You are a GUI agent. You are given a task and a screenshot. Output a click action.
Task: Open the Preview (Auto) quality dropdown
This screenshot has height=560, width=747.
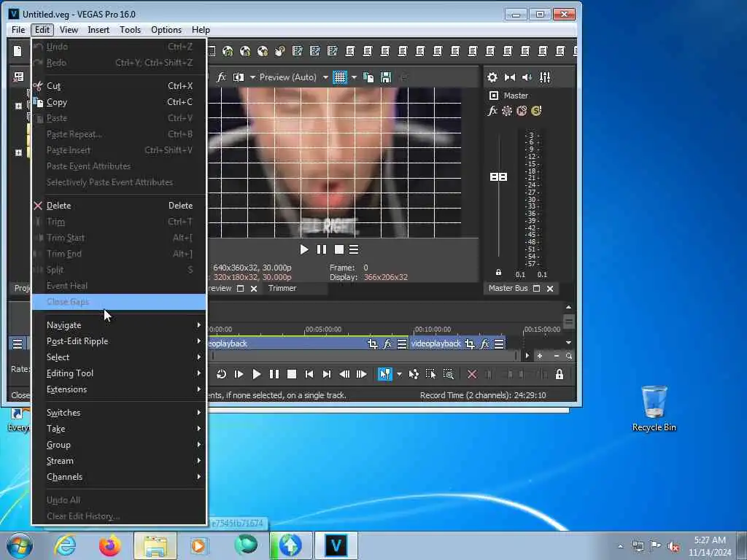(x=325, y=77)
